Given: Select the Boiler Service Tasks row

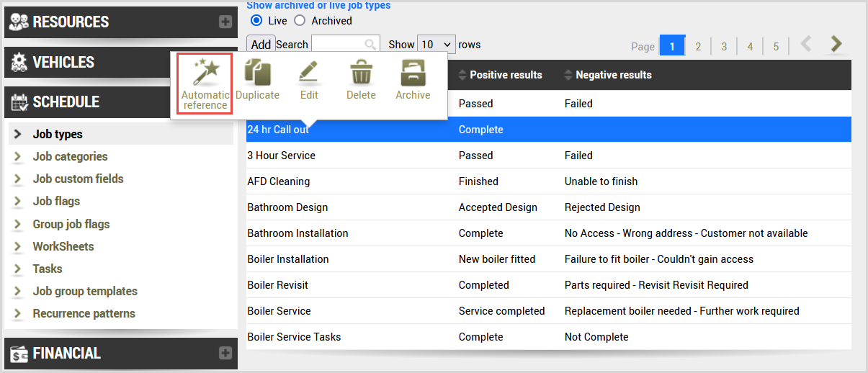Looking at the screenshot, I should point(550,337).
